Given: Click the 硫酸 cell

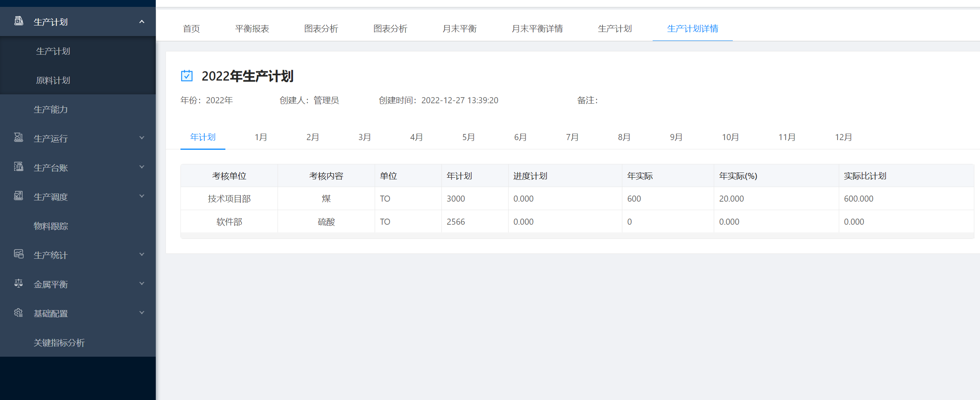Looking at the screenshot, I should pyautogui.click(x=327, y=222).
